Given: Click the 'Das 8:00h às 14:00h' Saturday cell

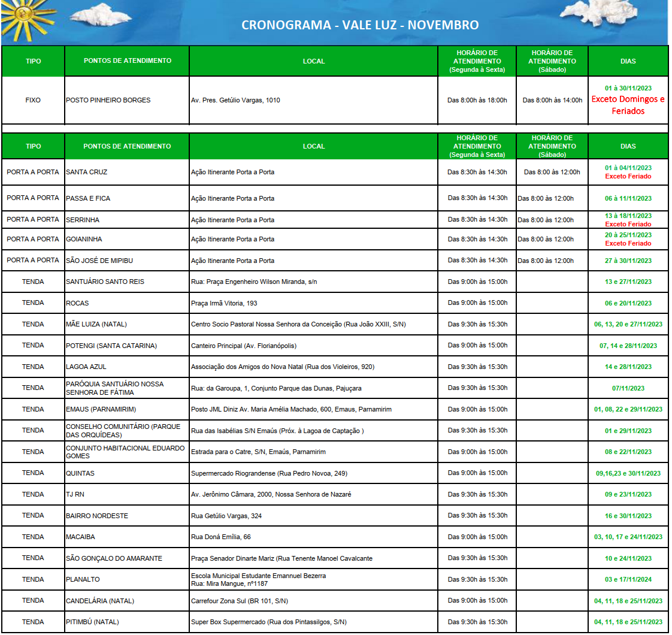Looking at the screenshot, I should tap(552, 100).
